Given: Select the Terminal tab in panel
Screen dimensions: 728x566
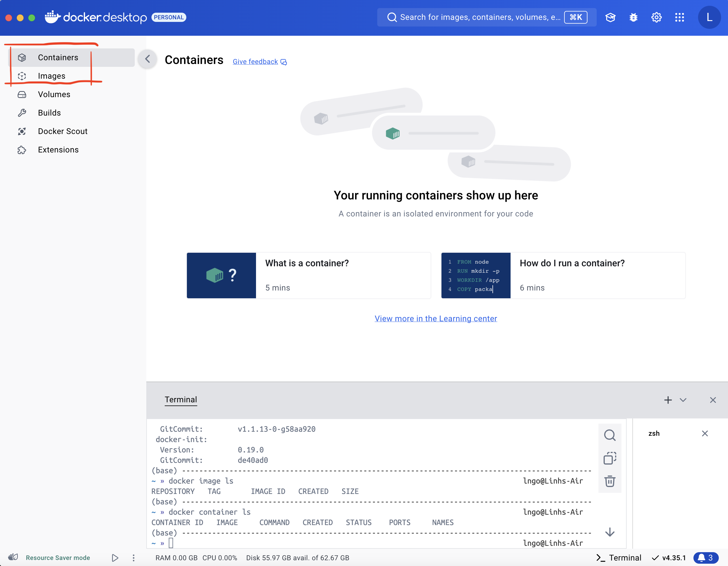Looking at the screenshot, I should (181, 399).
